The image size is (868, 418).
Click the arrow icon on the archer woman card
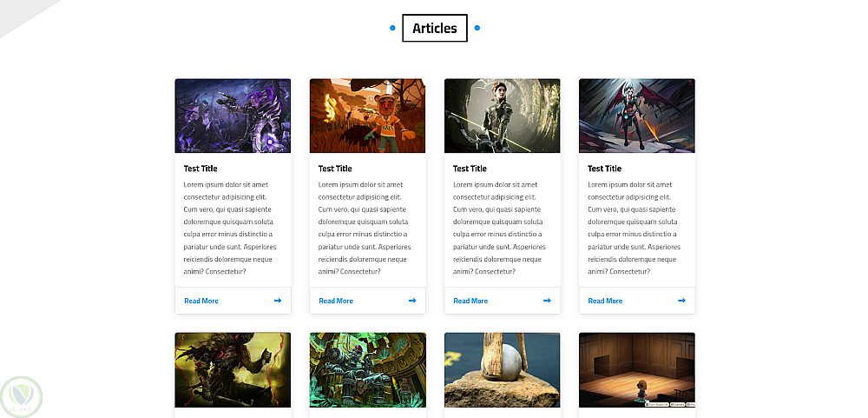(546, 301)
